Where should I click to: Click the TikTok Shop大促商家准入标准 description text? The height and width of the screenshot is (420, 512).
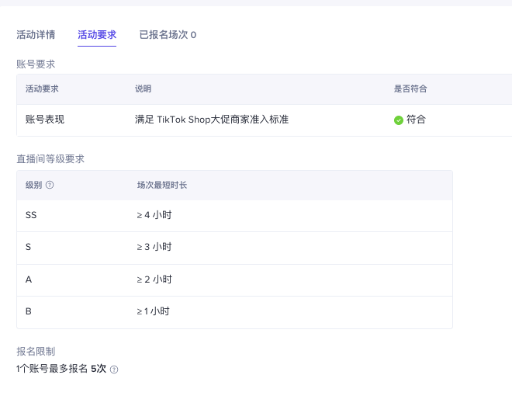click(x=212, y=120)
